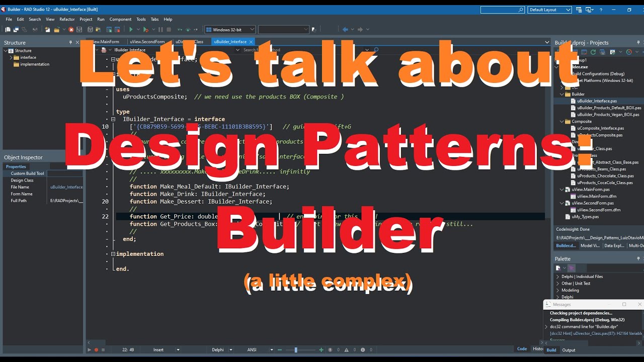Click the new item icon in Palette panel
The height and width of the screenshot is (362, 644).
pyautogui.click(x=558, y=268)
